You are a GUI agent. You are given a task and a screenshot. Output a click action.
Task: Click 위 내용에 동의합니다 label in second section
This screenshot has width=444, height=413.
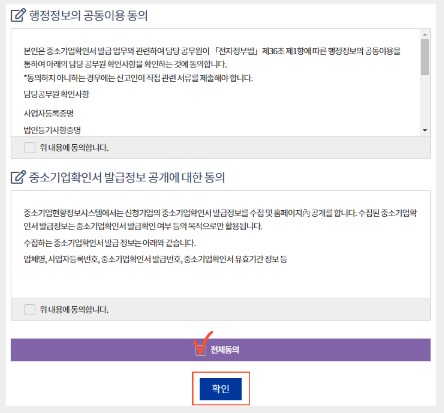[74, 310]
